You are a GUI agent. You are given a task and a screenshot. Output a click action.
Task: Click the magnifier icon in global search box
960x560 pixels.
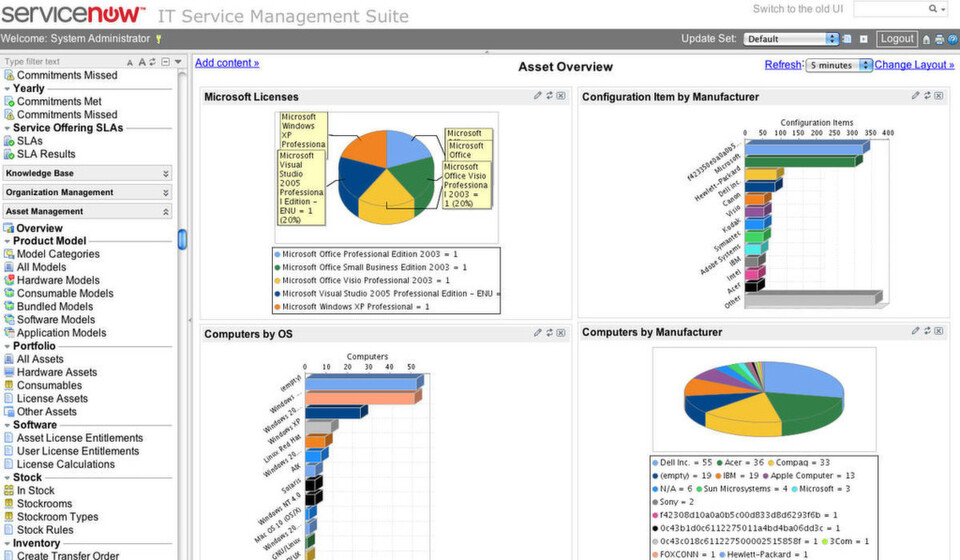[x=932, y=9]
